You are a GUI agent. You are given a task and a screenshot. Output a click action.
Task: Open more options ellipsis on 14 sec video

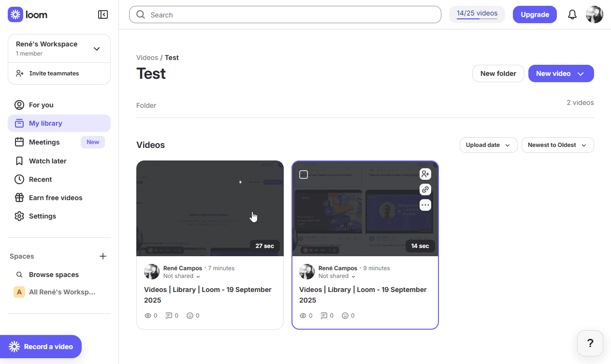[425, 205]
